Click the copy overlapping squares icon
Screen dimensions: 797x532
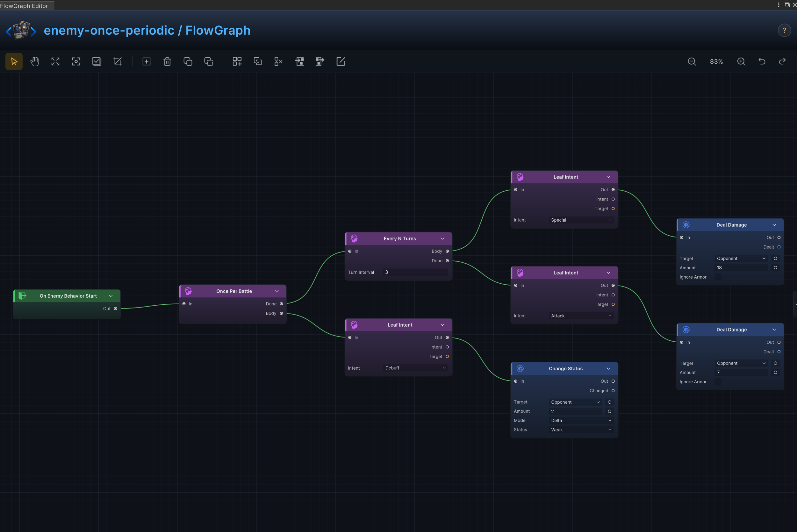pyautogui.click(x=188, y=61)
